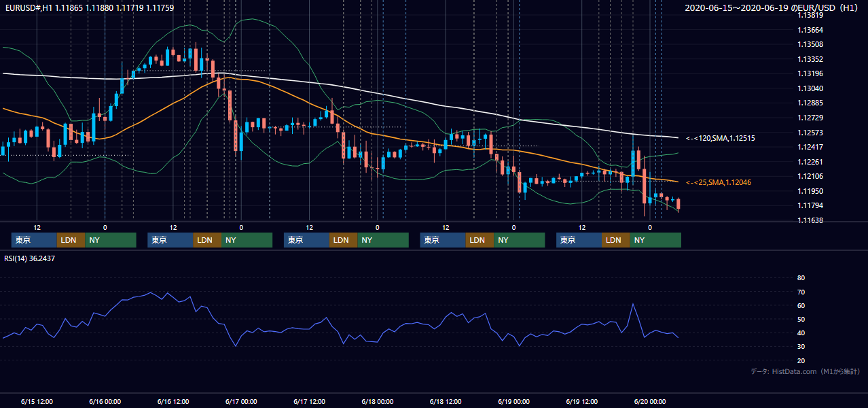Click price axis label 1.11638

click(x=810, y=220)
